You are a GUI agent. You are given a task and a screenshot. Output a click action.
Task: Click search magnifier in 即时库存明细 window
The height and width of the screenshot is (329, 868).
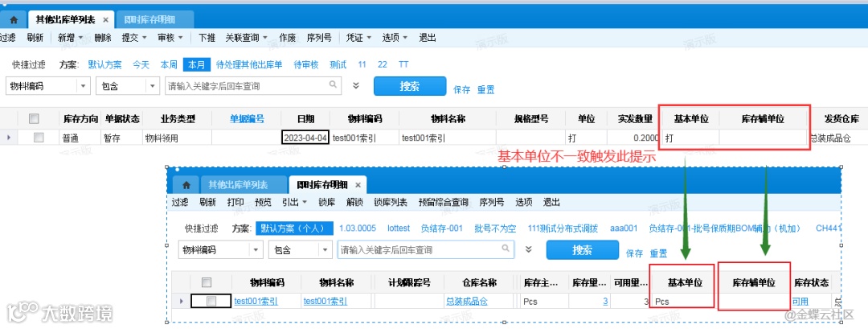click(x=506, y=249)
